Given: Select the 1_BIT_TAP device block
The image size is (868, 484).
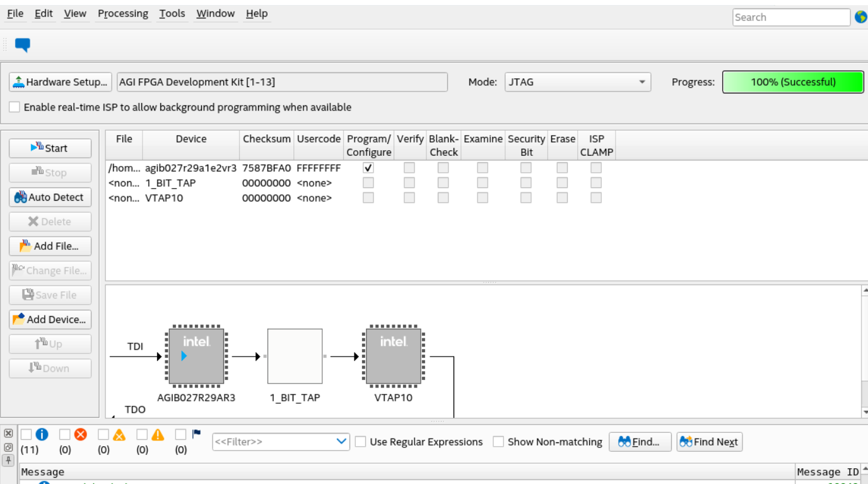Looking at the screenshot, I should pyautogui.click(x=295, y=357).
